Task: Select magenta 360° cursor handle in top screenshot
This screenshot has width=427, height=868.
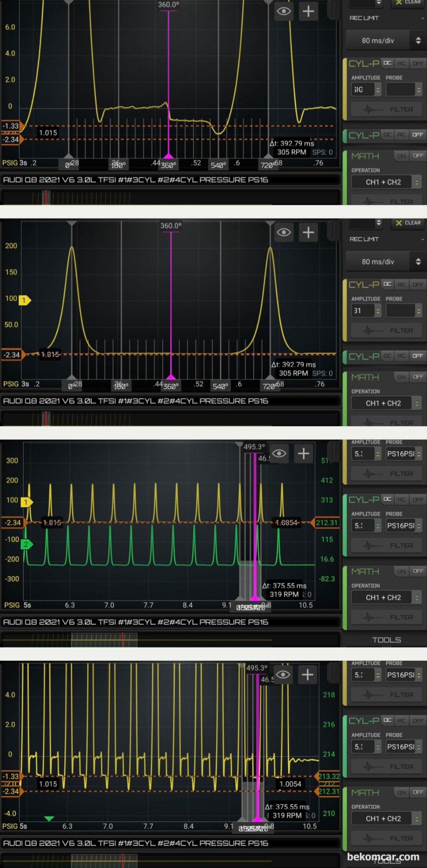Action: [x=168, y=156]
